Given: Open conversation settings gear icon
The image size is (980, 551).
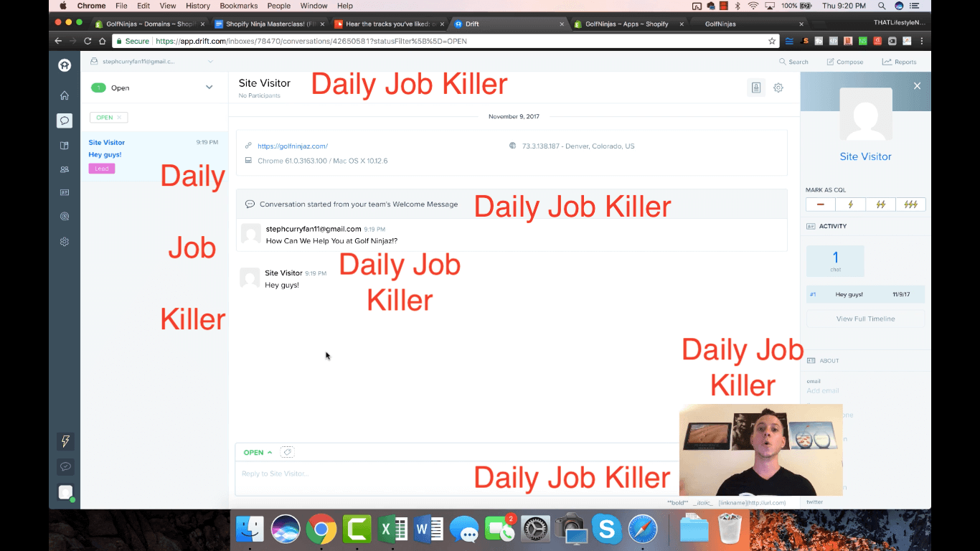Looking at the screenshot, I should pos(778,88).
